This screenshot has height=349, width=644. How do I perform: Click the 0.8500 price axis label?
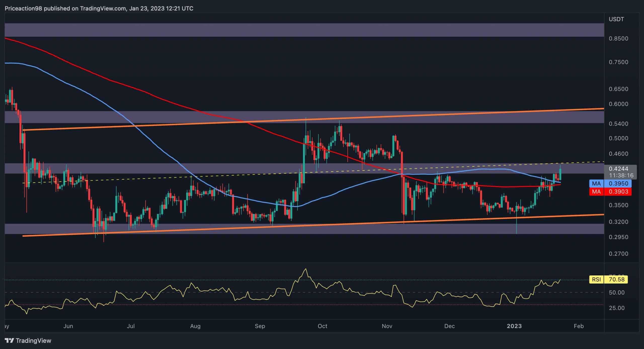[x=618, y=39]
